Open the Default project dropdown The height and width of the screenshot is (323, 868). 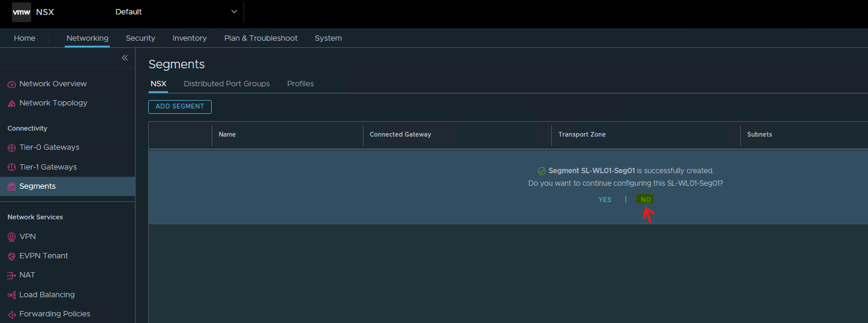coord(176,12)
